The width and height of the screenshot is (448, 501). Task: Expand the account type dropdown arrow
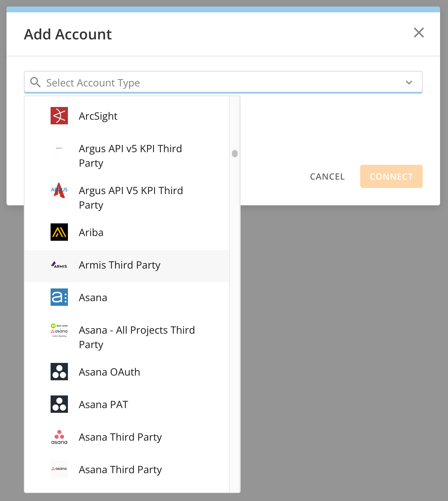pos(409,82)
